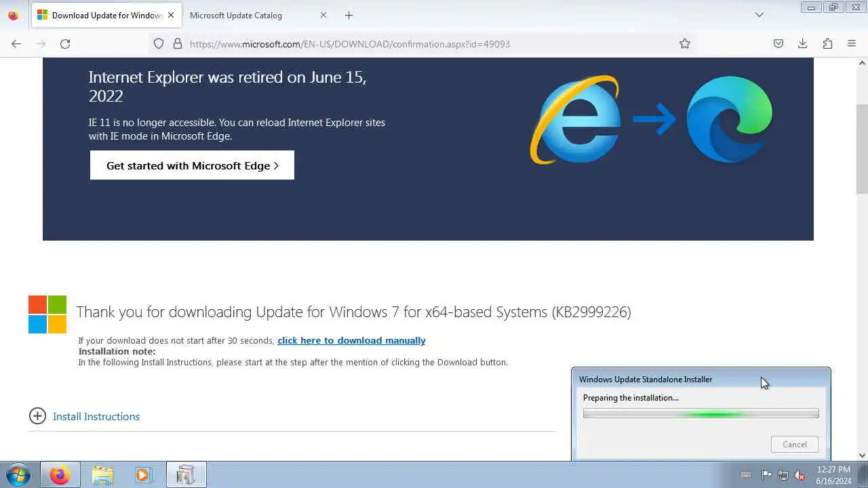Click the forward navigation arrow
The image size is (868, 488).
(x=41, y=43)
